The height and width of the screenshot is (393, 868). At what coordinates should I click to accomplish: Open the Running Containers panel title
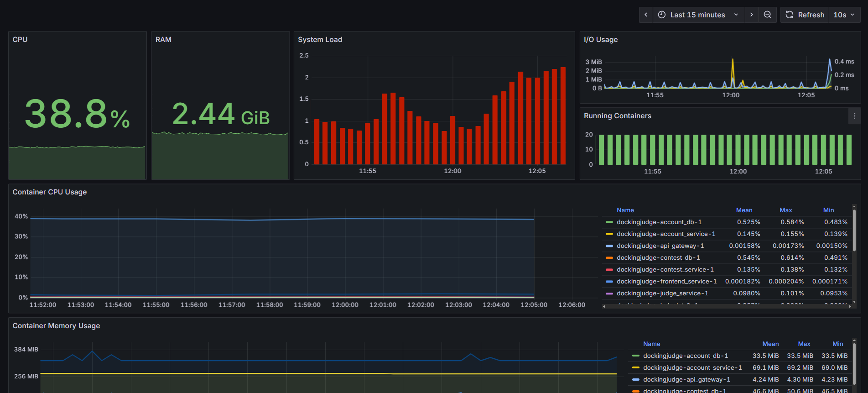pyautogui.click(x=618, y=116)
